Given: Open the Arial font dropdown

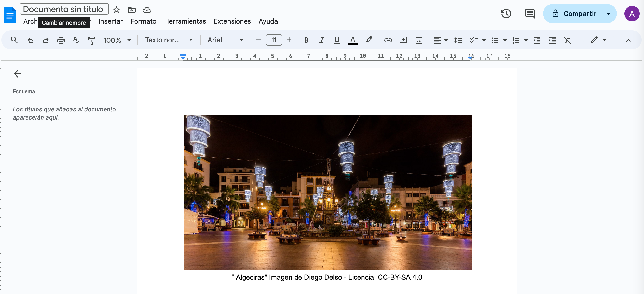Looking at the screenshot, I should tap(225, 40).
